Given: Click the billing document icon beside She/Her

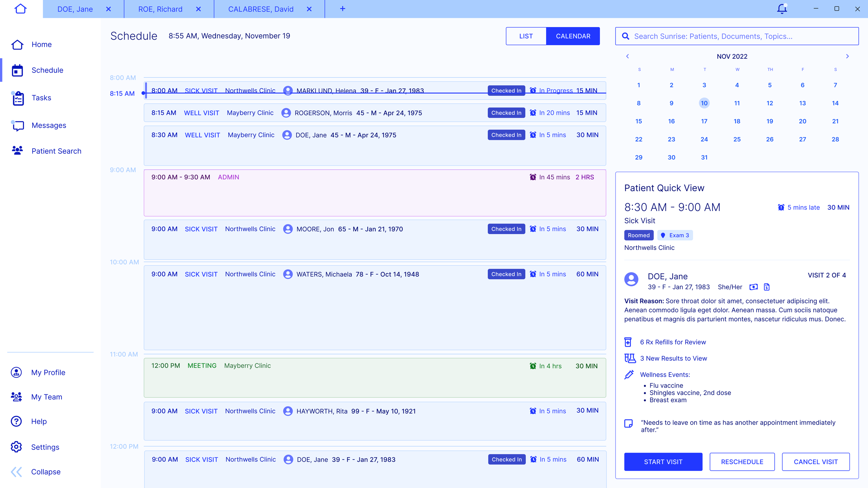Looking at the screenshot, I should [x=767, y=287].
